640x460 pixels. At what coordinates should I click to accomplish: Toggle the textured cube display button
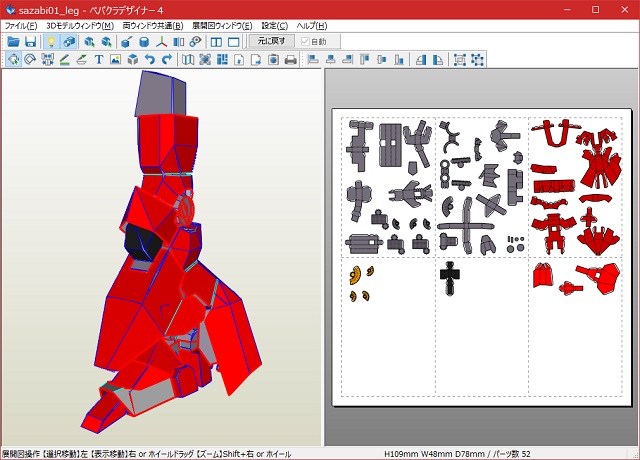(69, 42)
